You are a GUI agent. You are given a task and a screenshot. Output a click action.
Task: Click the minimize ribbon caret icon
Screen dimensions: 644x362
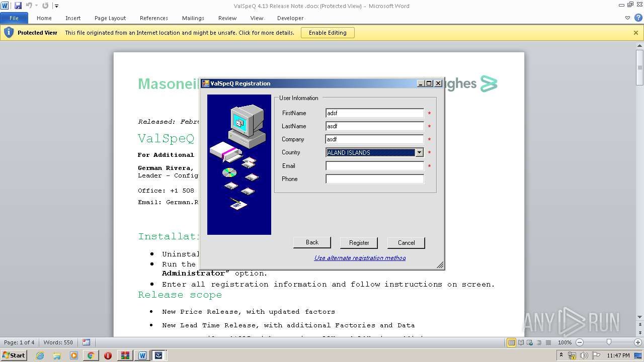click(627, 18)
